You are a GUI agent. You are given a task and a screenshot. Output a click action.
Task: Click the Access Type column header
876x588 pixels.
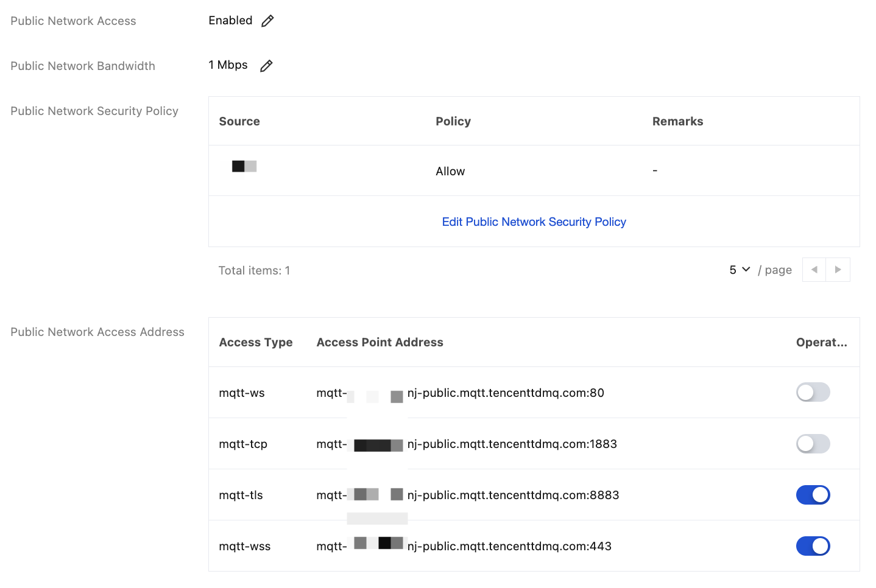click(x=256, y=343)
